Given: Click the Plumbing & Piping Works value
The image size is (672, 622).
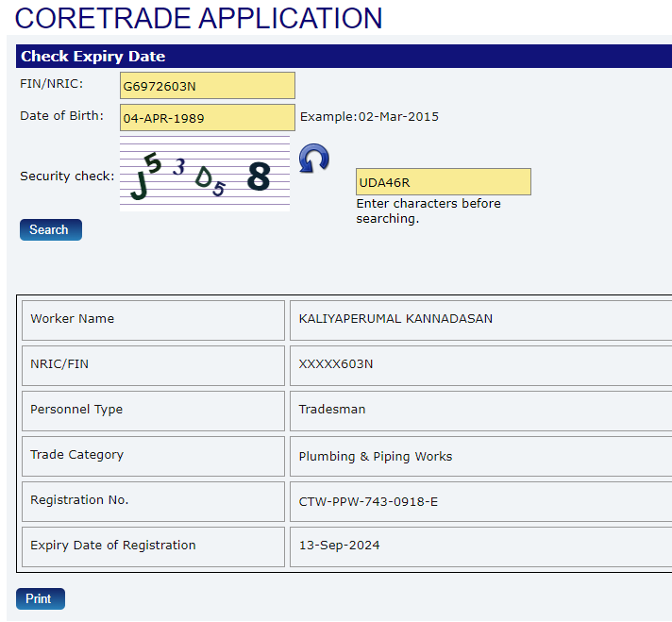Looking at the screenshot, I should [376, 457].
